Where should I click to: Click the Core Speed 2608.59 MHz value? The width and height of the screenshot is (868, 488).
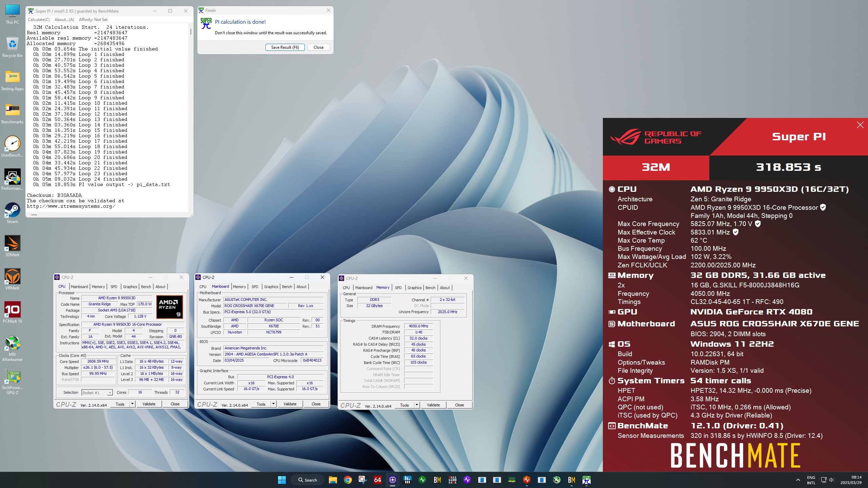(x=98, y=361)
